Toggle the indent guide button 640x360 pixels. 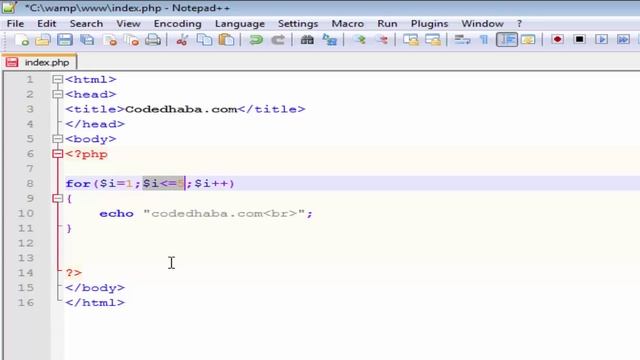507,40
